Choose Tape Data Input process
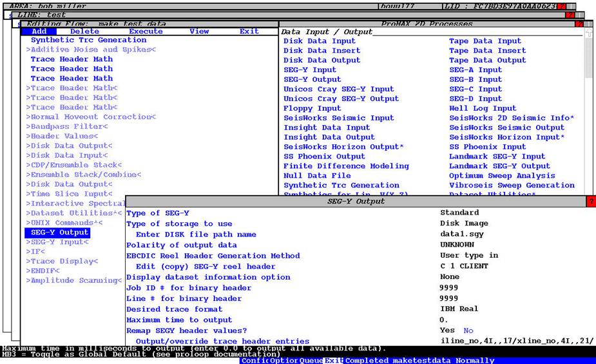Viewport: 596px width, 364px height. click(x=485, y=41)
